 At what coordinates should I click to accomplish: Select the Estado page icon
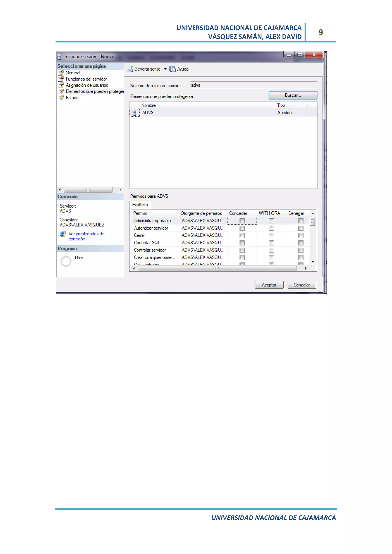61,98
